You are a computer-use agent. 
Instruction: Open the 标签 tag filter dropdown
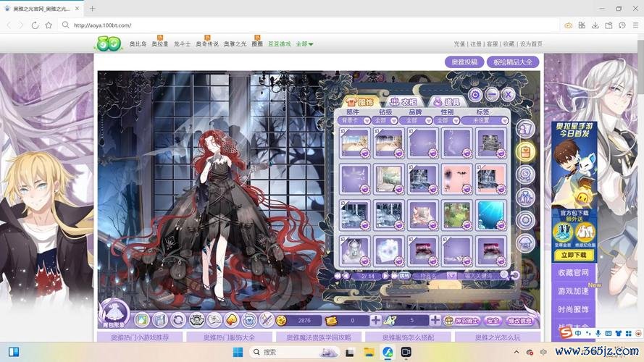[x=485, y=121]
